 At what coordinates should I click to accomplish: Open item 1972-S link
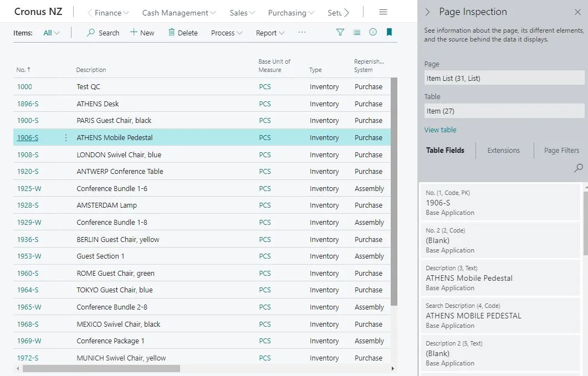pos(28,358)
